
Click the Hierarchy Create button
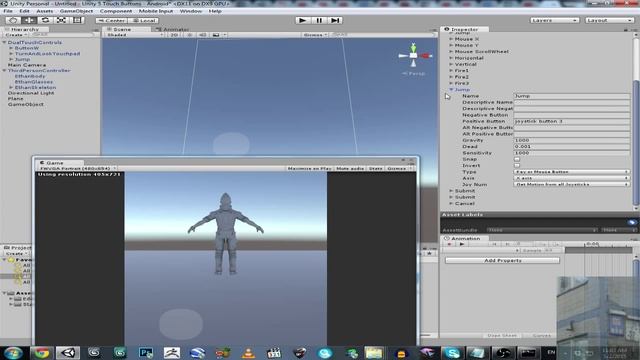click(x=16, y=35)
